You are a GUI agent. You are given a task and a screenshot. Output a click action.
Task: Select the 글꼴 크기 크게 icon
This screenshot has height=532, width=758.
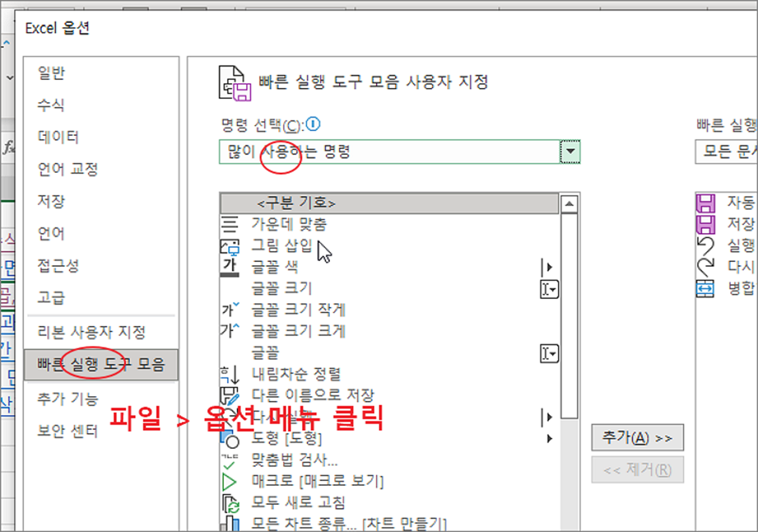(230, 331)
